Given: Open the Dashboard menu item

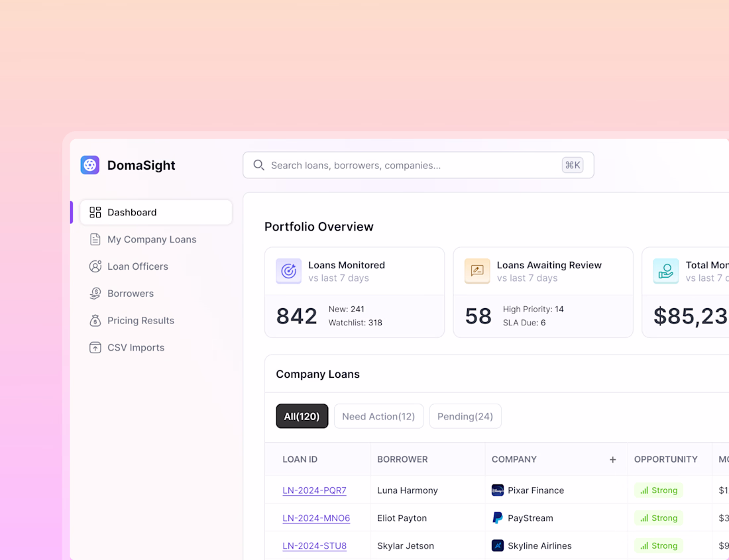Looking at the screenshot, I should [x=156, y=212].
